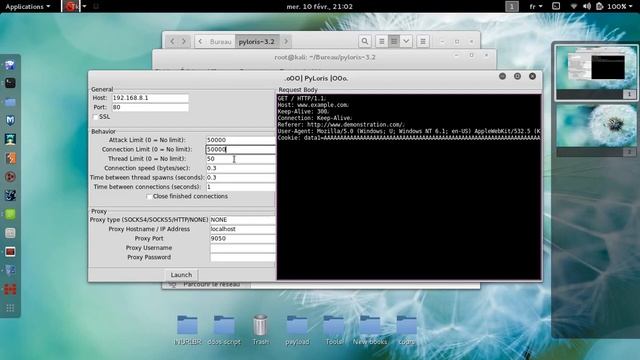The image size is (640, 360).
Task: Click the Connection speed field
Action: tap(240, 168)
